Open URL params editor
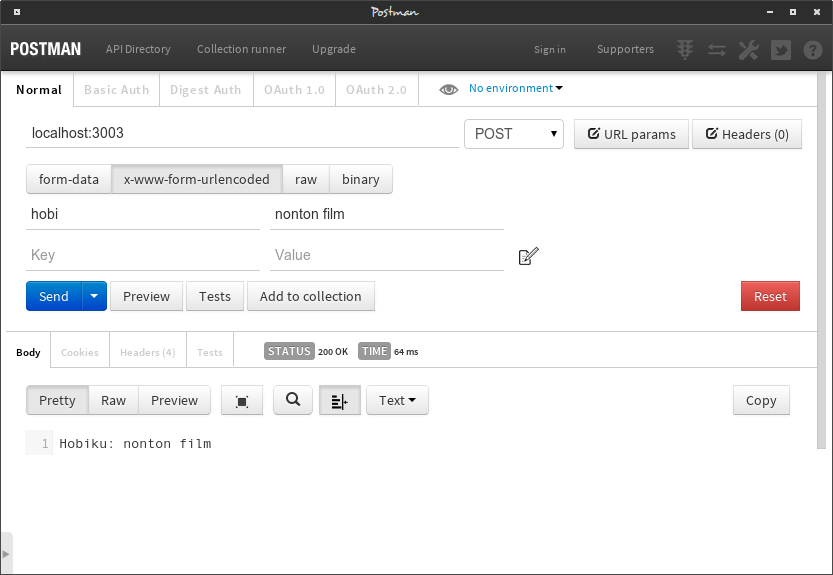The height and width of the screenshot is (575, 833). coord(631,134)
